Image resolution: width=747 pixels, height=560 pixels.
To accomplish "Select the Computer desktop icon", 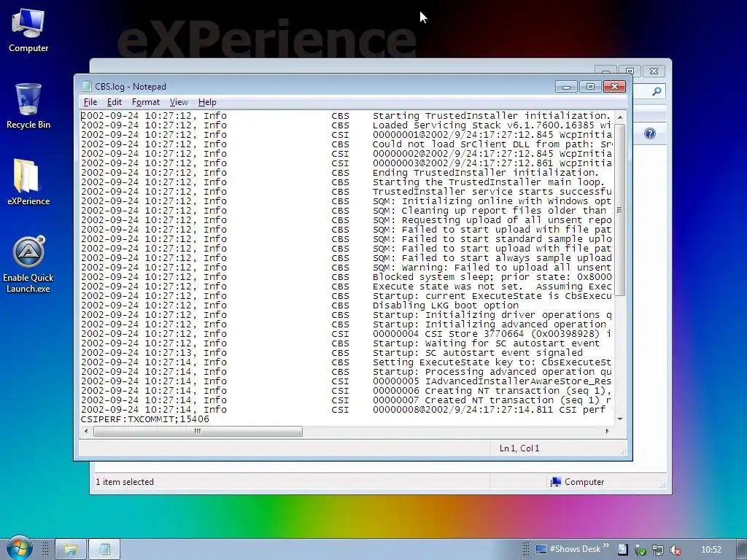I will pos(28,31).
